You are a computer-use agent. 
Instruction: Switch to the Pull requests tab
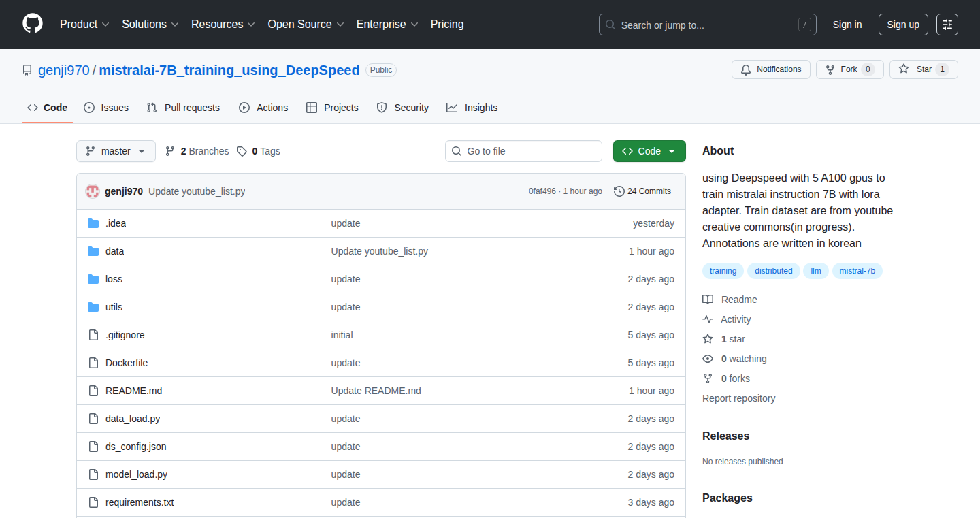tap(183, 108)
